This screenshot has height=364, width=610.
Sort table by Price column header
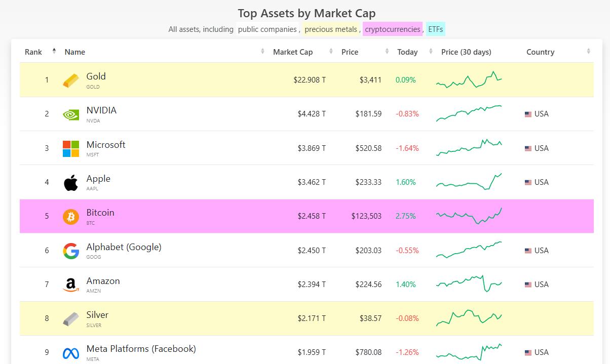click(350, 52)
